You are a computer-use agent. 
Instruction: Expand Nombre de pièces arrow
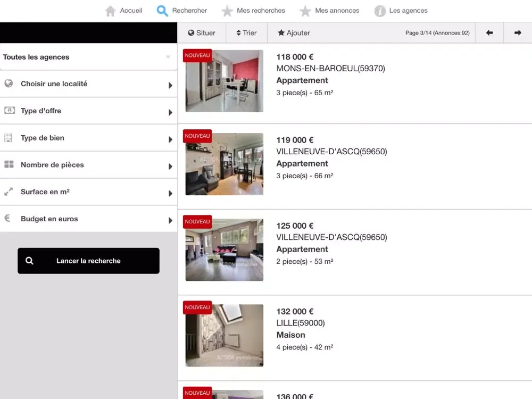pos(170,166)
